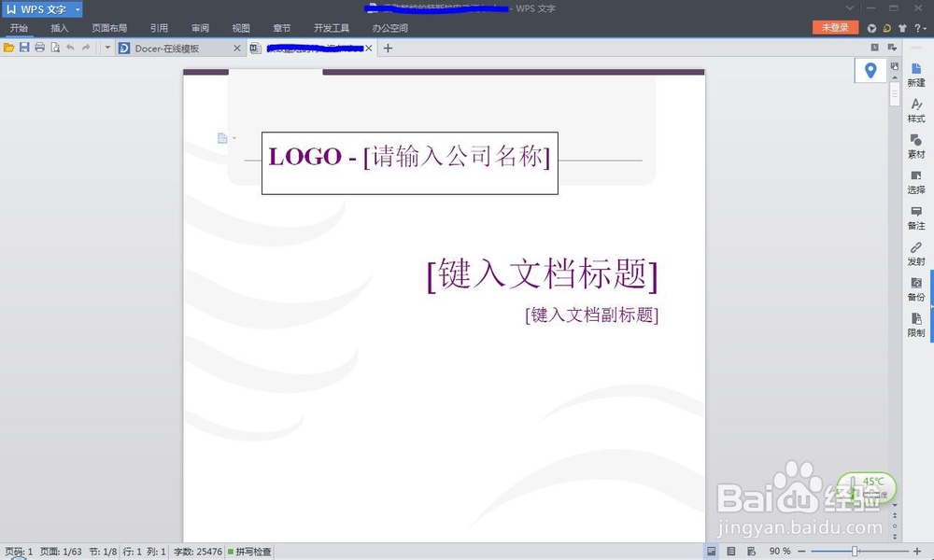Click the 备份 icon in the right sidebar
Viewport: 934px width, 560px height.
tap(916, 290)
